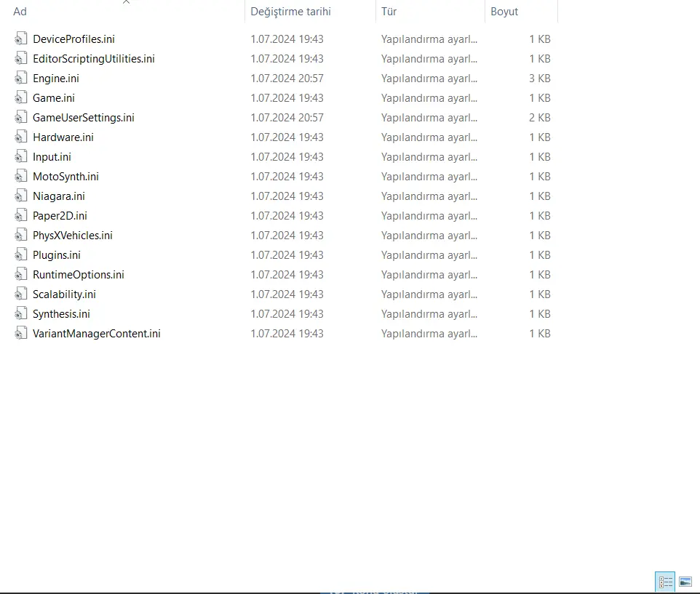Viewport: 700px width, 594px height.
Task: Click the Hardware.ini file icon
Action: click(20, 137)
